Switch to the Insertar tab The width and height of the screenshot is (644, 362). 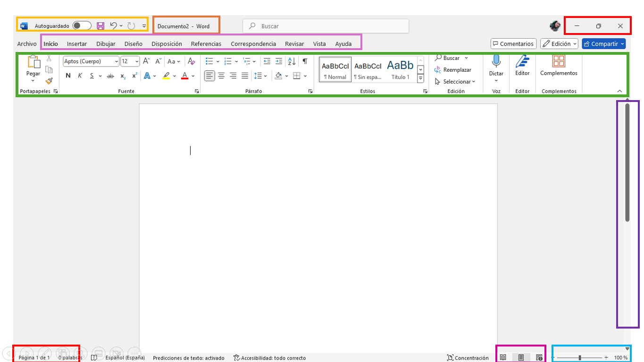coord(77,44)
